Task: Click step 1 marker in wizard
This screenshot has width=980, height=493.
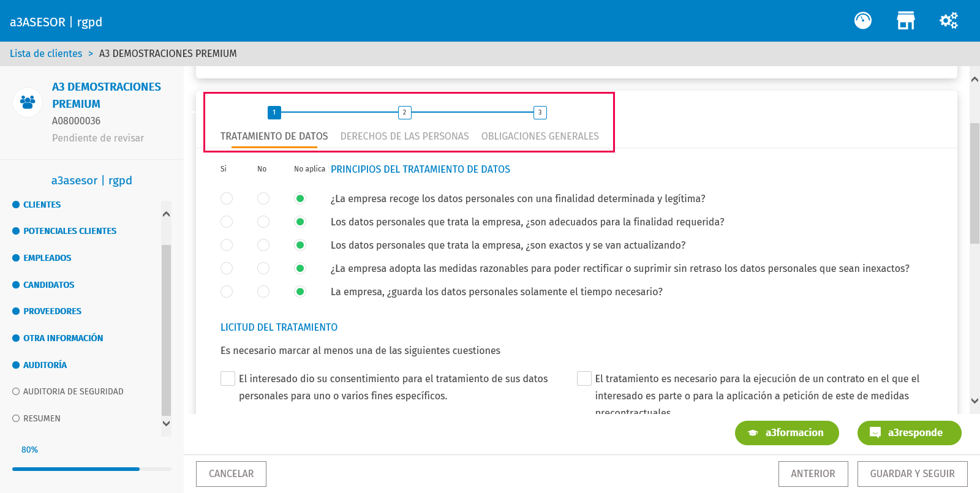Action: (274, 113)
